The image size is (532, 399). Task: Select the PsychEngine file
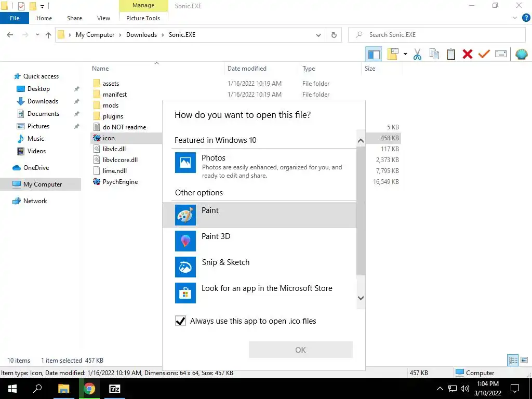pyautogui.click(x=120, y=181)
